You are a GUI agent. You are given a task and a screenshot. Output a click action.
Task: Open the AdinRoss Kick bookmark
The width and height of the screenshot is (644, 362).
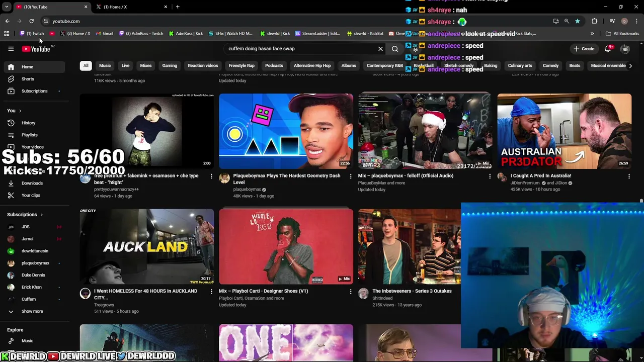point(186,34)
